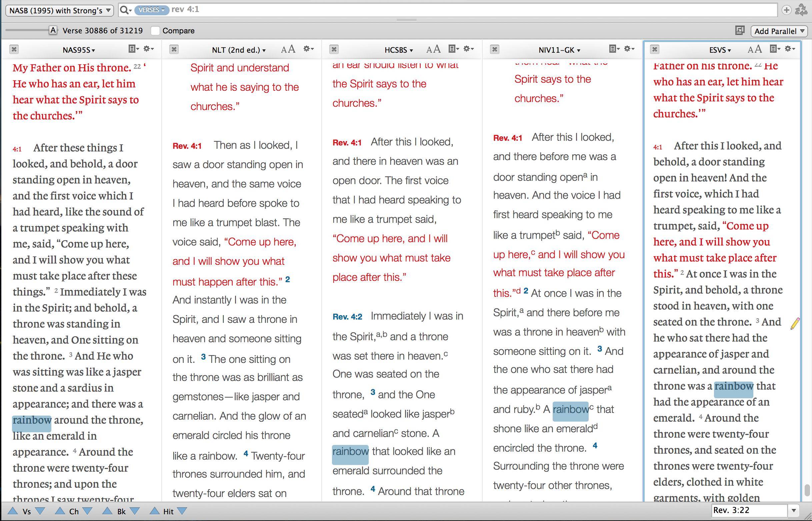Click the search field containing rev 4:1
This screenshot has height=521, width=812.
pyautogui.click(x=448, y=10)
